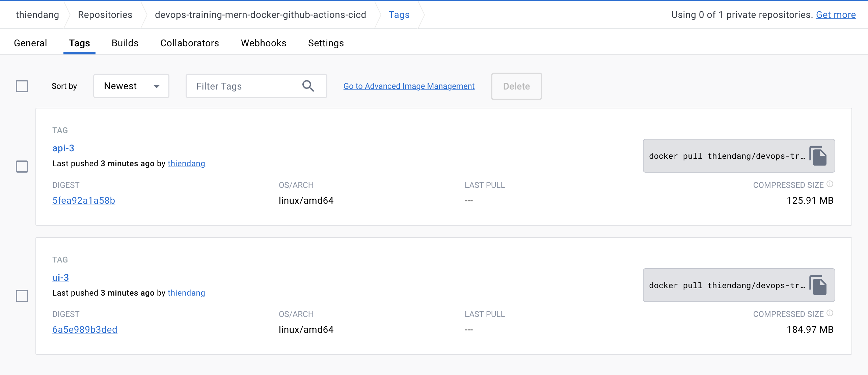Tick the select-all tags checkbox

(22, 86)
